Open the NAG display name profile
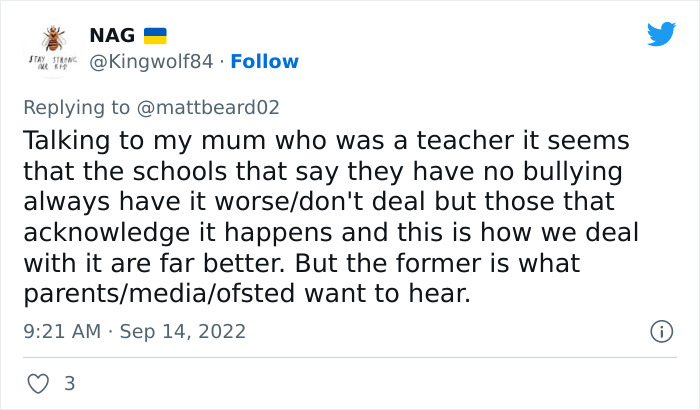The image size is (700, 410). click(x=112, y=36)
